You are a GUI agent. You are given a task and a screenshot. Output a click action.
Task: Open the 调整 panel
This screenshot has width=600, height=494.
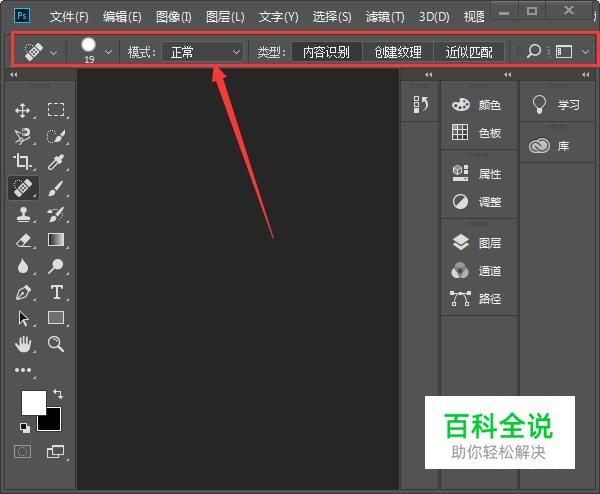476,202
